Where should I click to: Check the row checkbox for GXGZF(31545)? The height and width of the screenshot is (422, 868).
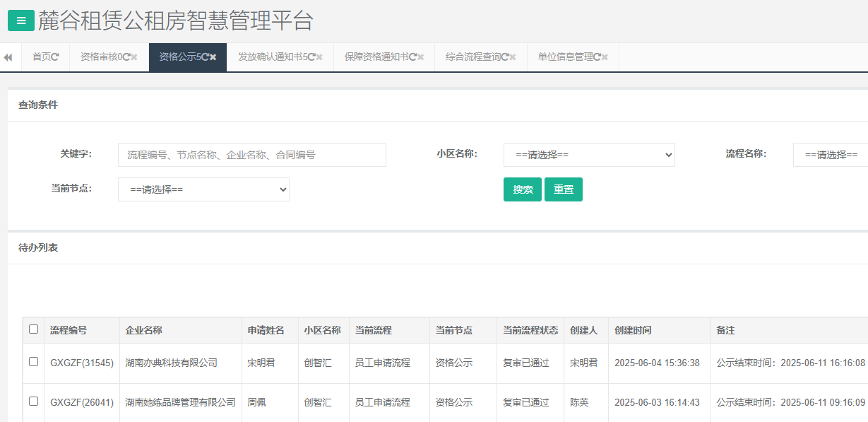coord(33,362)
